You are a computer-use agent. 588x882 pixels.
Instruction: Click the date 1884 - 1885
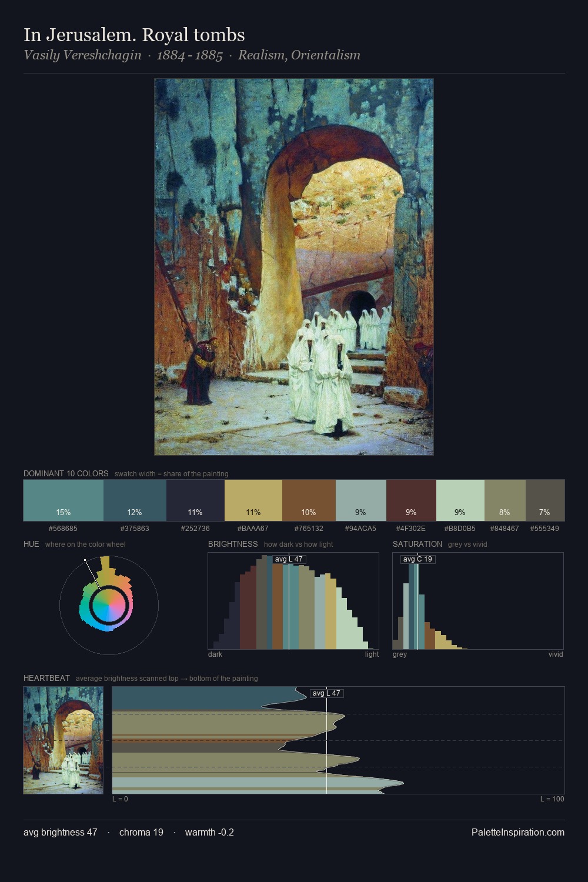[189, 55]
